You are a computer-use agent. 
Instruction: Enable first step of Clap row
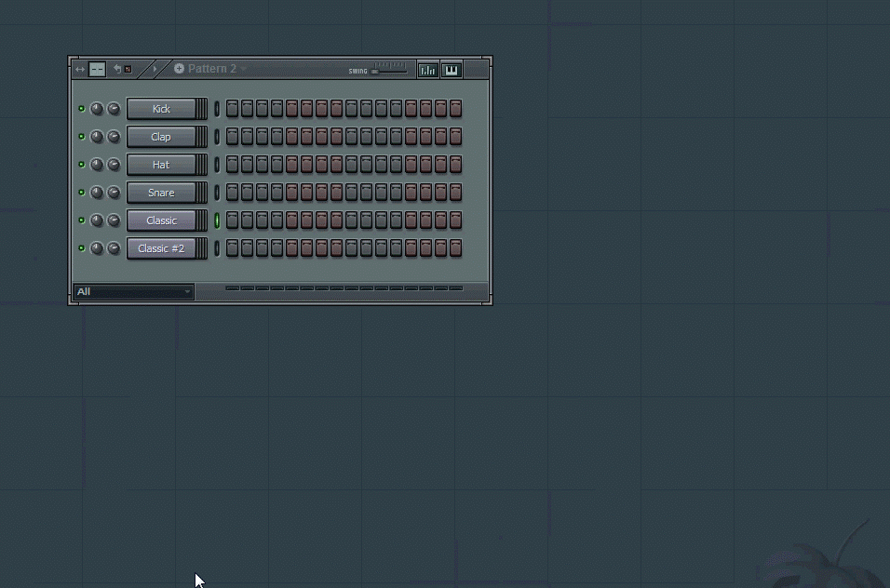232,137
